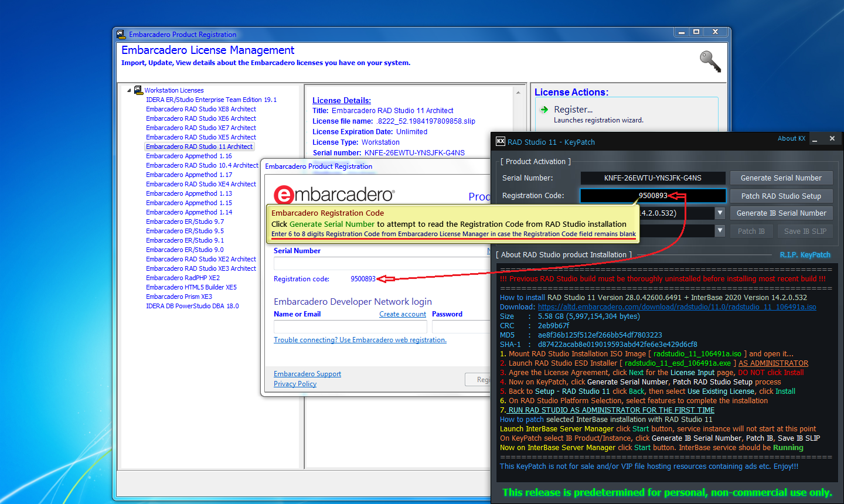Select Embarcadero Appmethod 1.17
This screenshot has width=844, height=504.
tap(189, 175)
